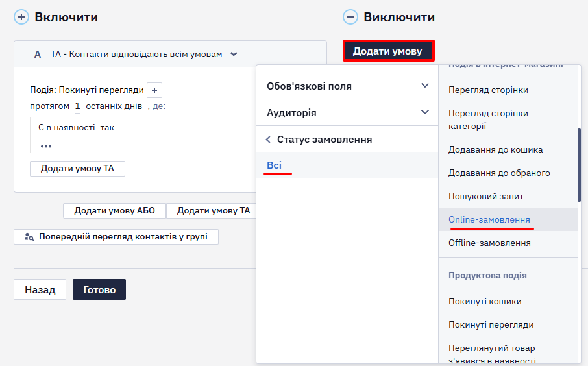Edit the days count value 1
Screen dimensions: 588x366
point(77,106)
